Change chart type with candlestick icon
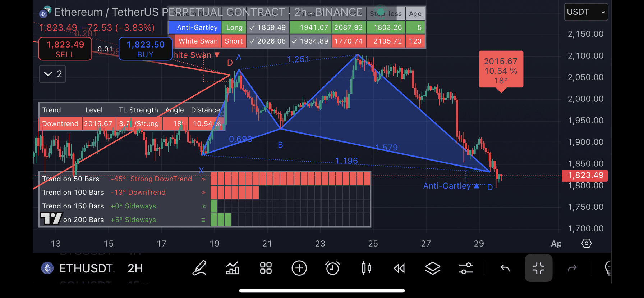This screenshot has width=644, height=298. pyautogui.click(x=366, y=268)
